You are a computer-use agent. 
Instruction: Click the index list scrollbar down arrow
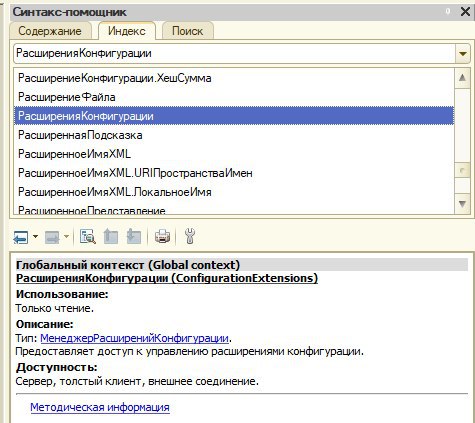pyautogui.click(x=462, y=203)
